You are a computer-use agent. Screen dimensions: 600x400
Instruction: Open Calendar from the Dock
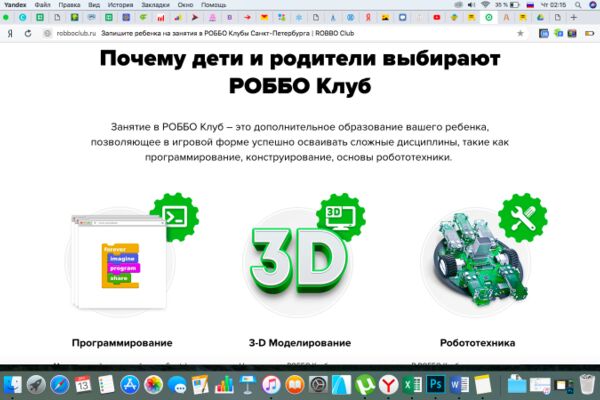(83, 384)
